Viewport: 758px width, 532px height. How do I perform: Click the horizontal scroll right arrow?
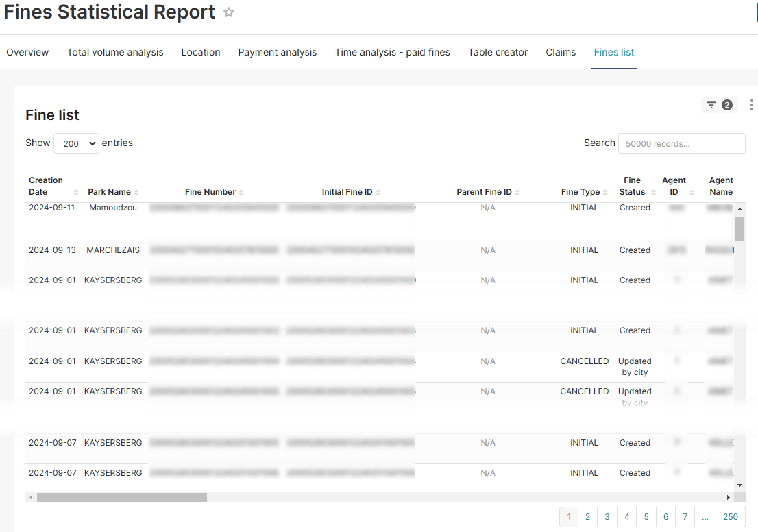[x=729, y=497]
